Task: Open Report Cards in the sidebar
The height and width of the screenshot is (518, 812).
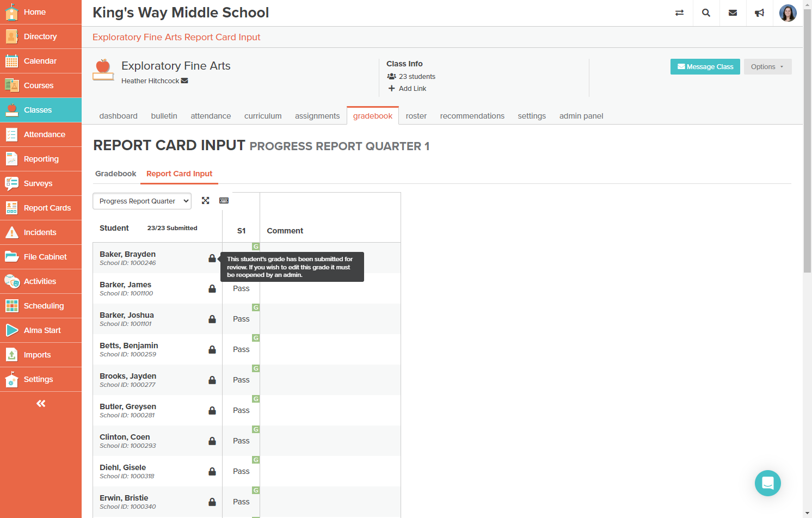Action: (41, 208)
